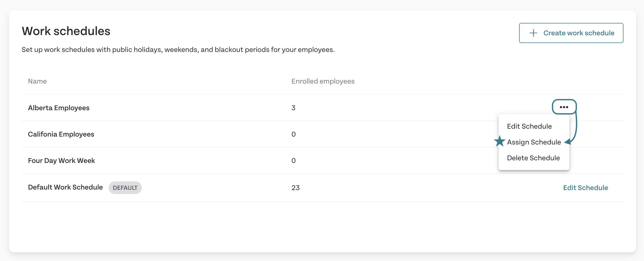Viewport: 644px width, 261px height.
Task: Click the DEFAULT badge label
Action: tap(125, 188)
